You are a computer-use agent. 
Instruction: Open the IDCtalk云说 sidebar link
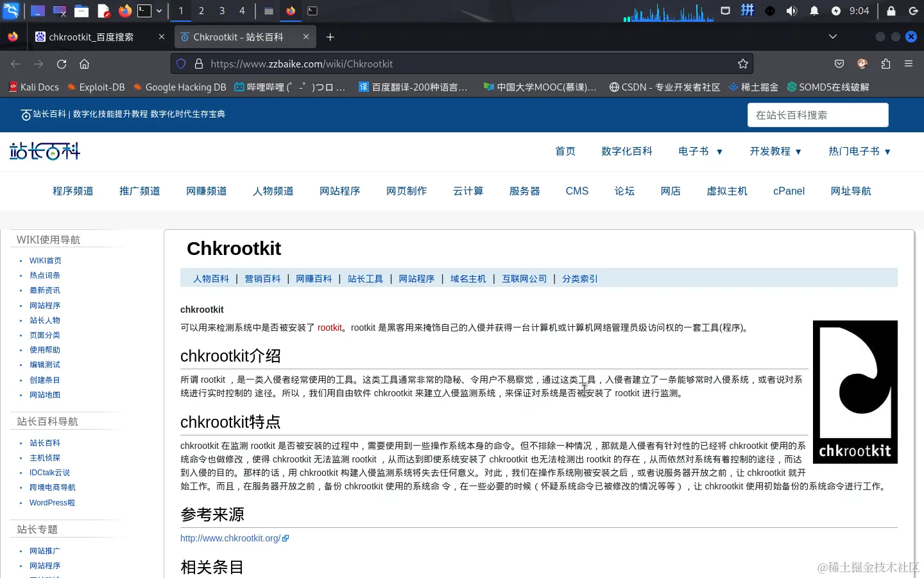click(x=49, y=473)
